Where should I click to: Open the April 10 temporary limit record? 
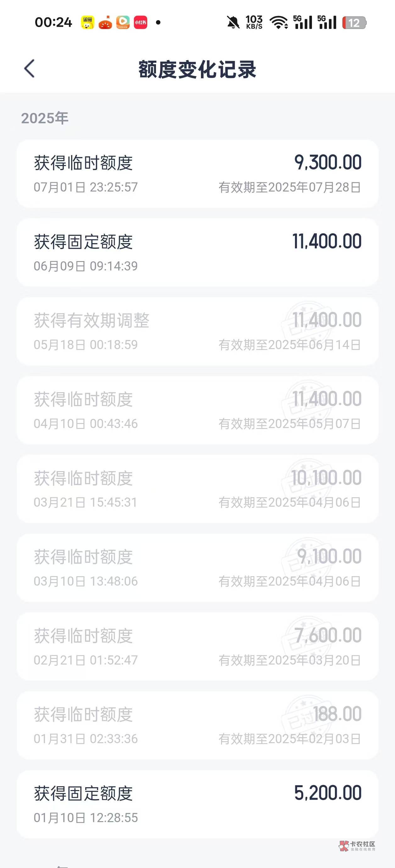coord(197,410)
